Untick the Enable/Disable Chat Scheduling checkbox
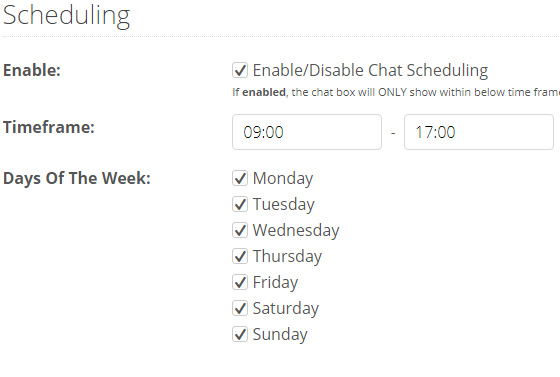 tap(240, 70)
